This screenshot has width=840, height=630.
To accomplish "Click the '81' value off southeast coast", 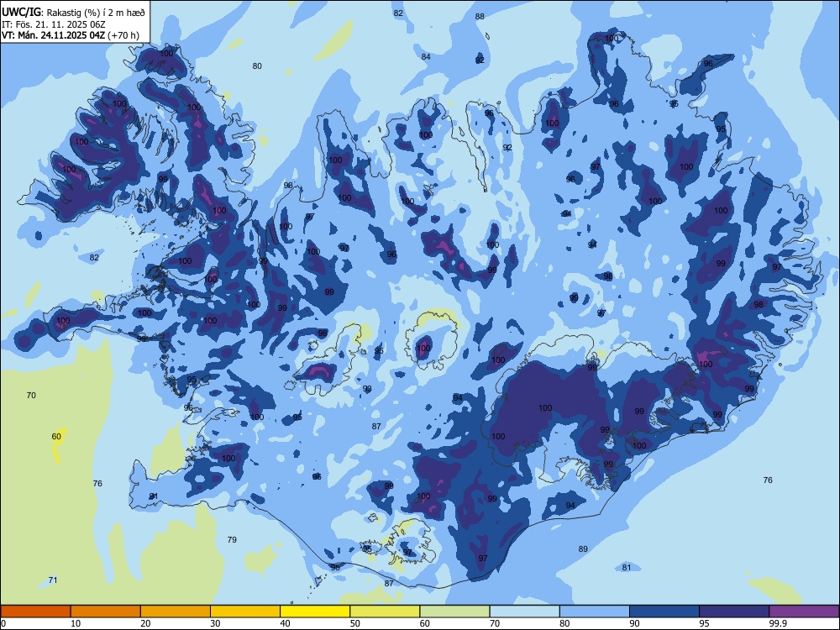I will (627, 567).
